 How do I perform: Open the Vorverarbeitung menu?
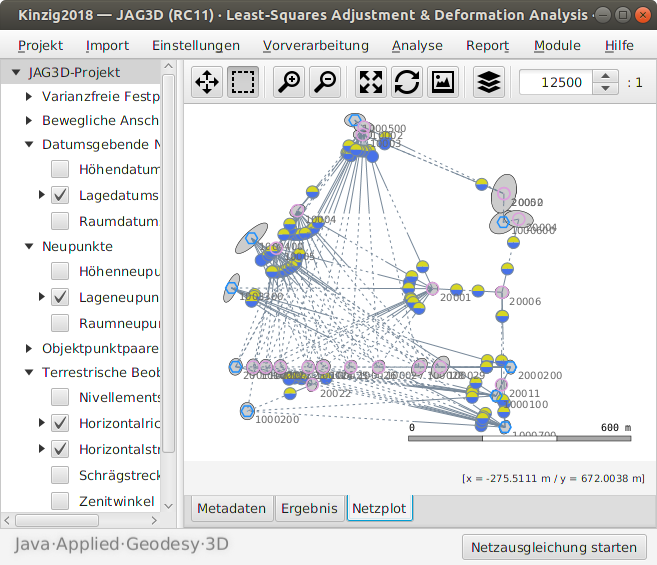316,45
